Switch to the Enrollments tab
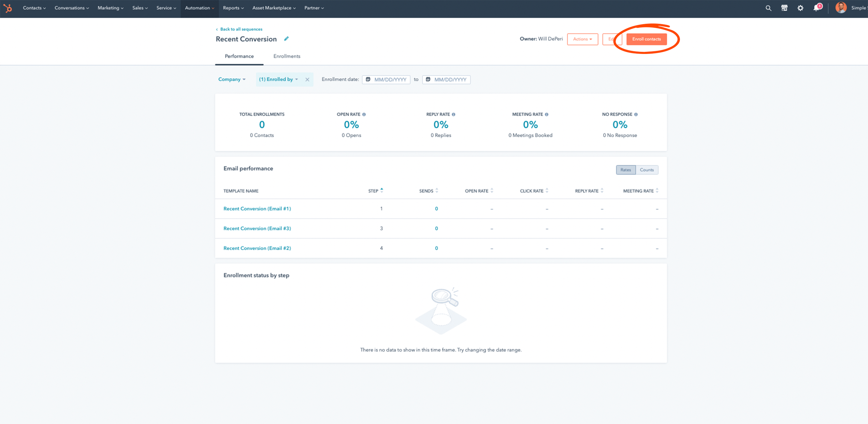This screenshot has width=868, height=424. [x=287, y=56]
